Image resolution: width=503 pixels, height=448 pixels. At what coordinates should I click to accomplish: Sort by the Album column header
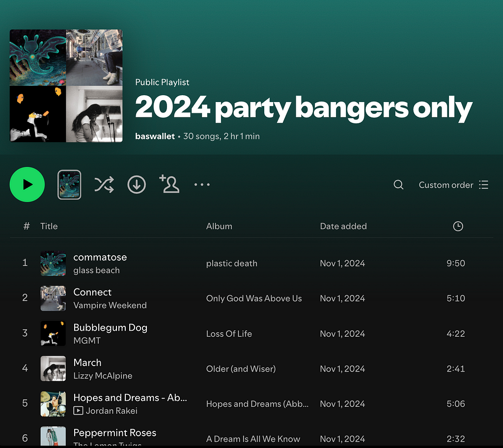[219, 226]
